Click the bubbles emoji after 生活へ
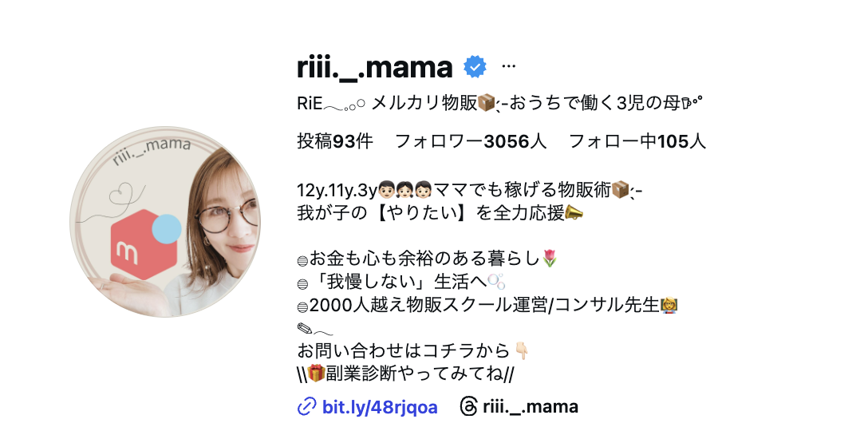 pos(496,282)
